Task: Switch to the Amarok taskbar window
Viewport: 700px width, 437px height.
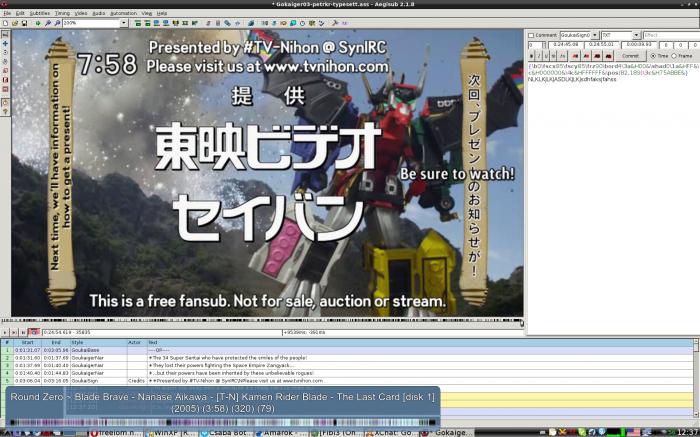Action: pyautogui.click(x=282, y=433)
